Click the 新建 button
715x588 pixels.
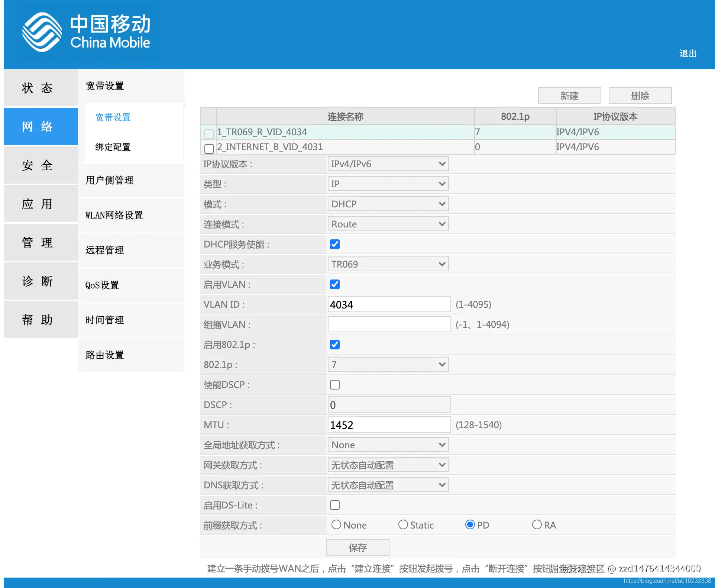569,96
